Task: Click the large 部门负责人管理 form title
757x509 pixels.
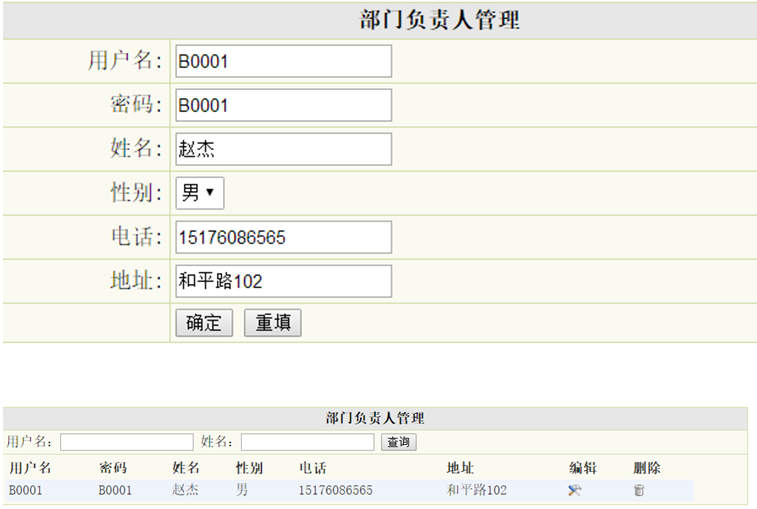Action: click(x=439, y=20)
